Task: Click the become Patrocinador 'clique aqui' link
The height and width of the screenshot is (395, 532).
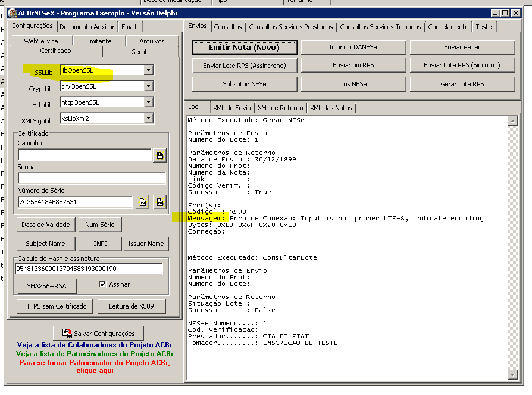Action: tap(95, 366)
